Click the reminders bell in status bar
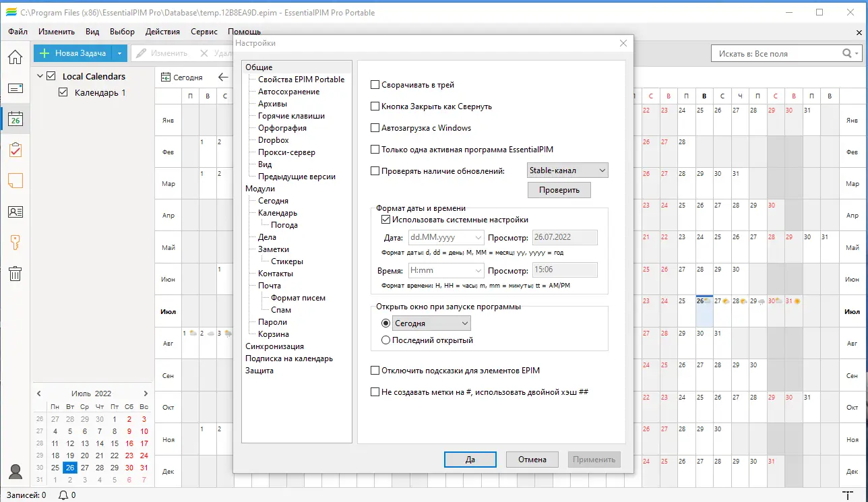The image size is (868, 502). (x=64, y=495)
